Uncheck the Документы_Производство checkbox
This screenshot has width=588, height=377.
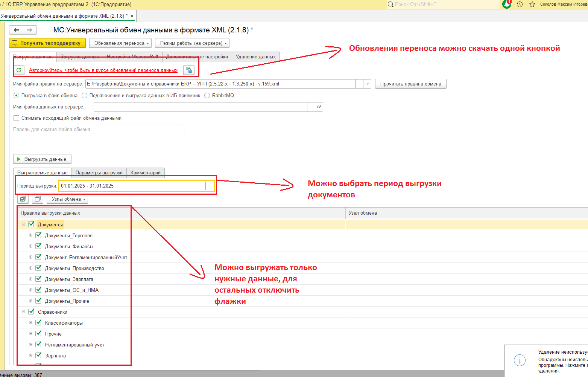click(x=38, y=268)
